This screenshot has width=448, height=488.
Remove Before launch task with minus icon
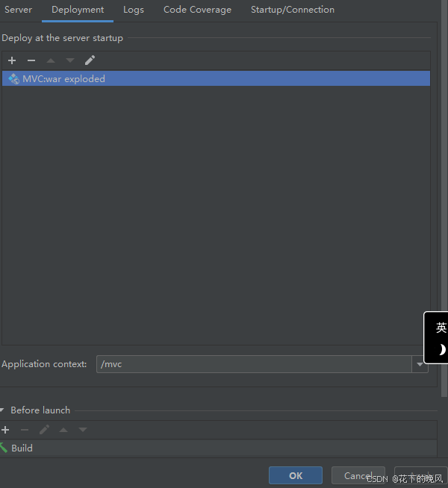click(25, 430)
